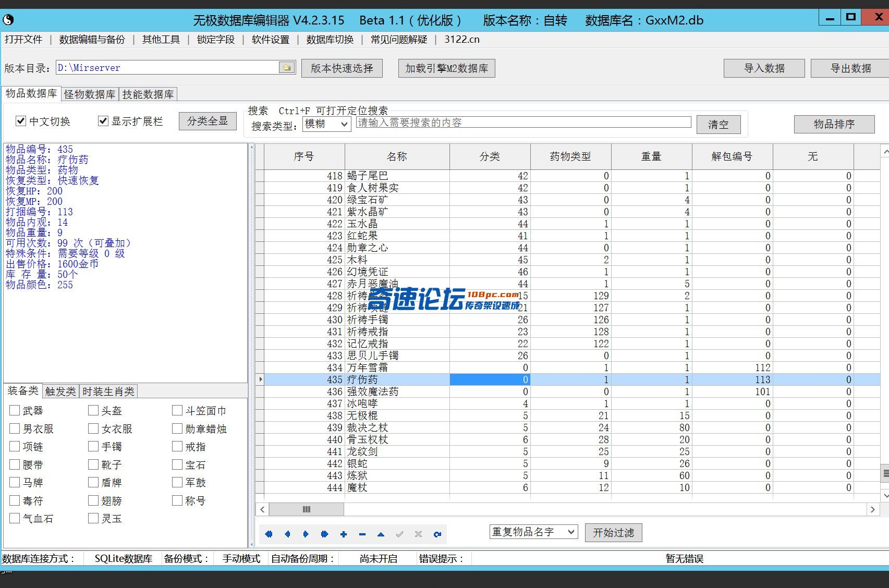
Task: Check the 武器 filter box
Action: point(15,410)
